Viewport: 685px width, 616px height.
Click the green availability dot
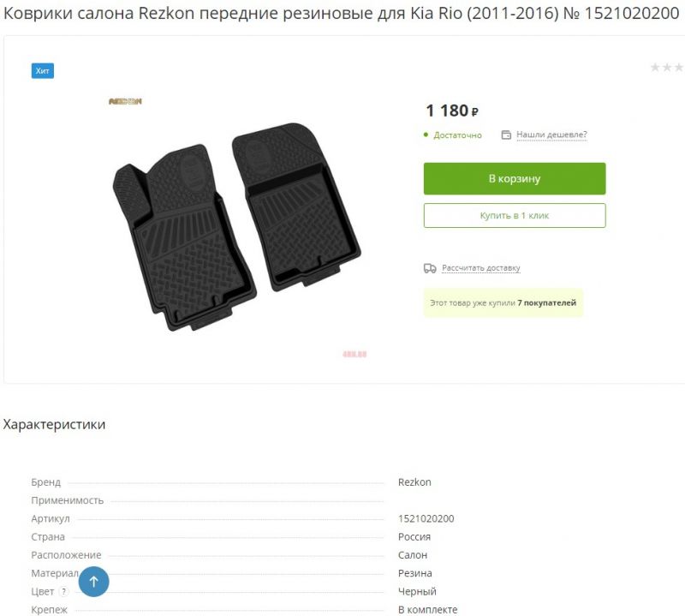pos(426,135)
